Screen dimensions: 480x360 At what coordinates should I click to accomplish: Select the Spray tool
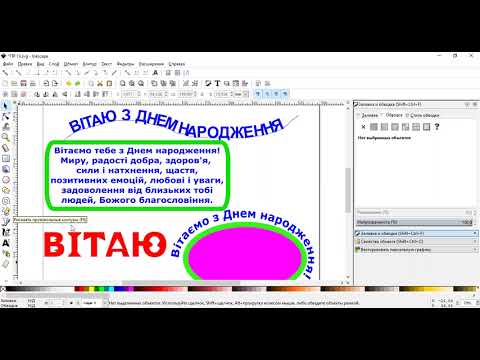[5, 253]
